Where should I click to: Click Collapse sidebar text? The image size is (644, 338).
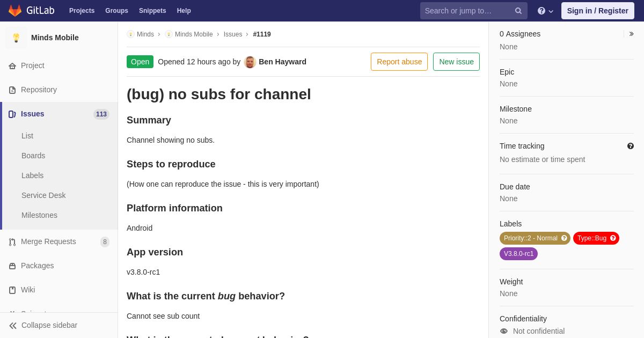[x=49, y=325]
